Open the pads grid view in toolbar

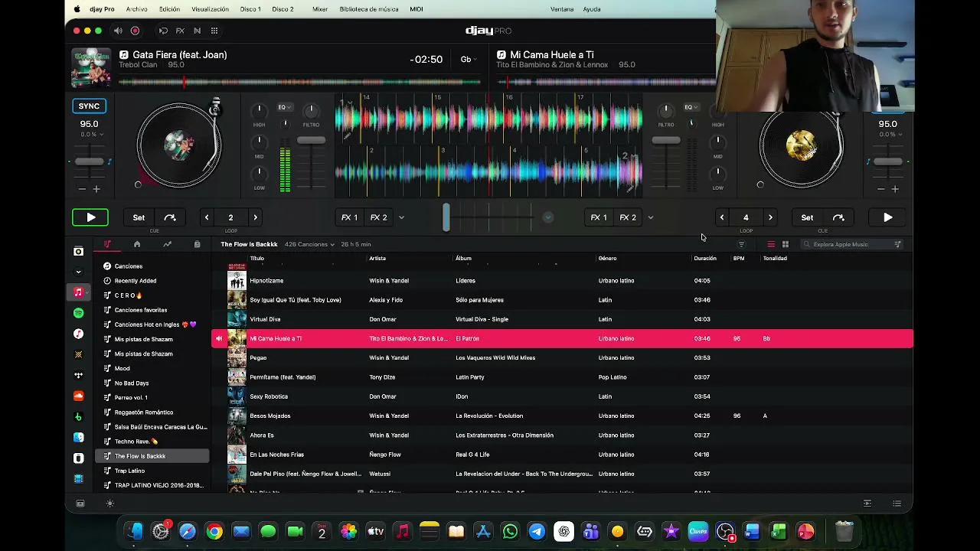tap(214, 31)
